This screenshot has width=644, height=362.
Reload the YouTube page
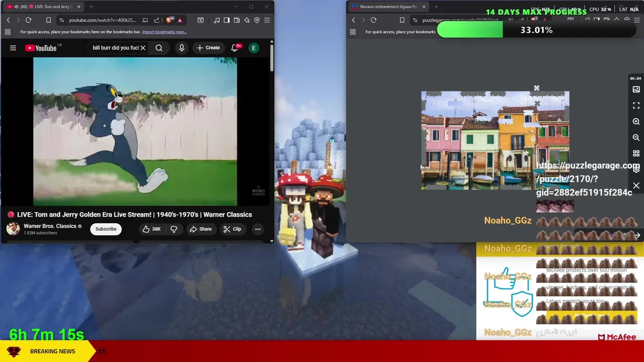(28, 20)
